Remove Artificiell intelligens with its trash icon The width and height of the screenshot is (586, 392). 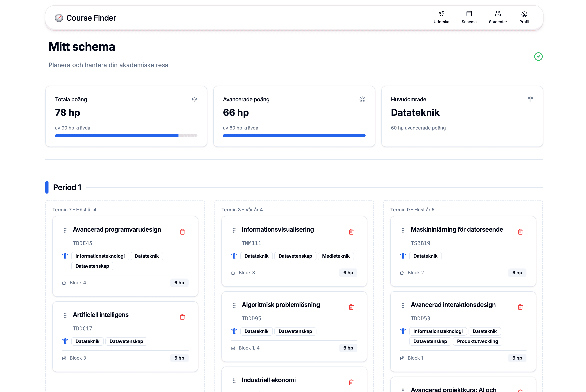[182, 317]
